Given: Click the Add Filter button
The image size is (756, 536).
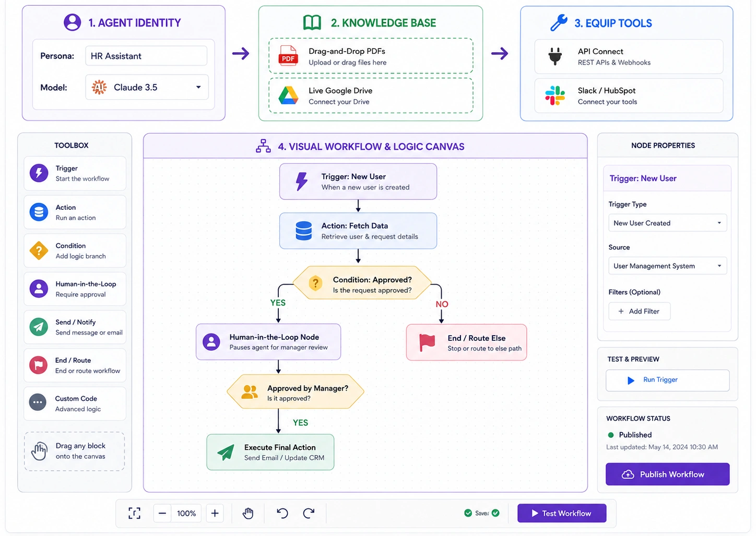Looking at the screenshot, I should (639, 311).
